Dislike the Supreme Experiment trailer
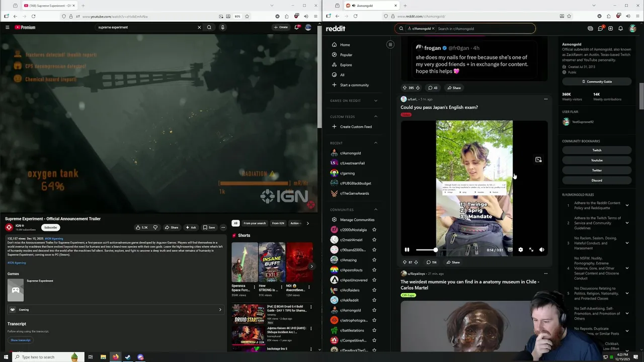This screenshot has height=362, width=644. [x=155, y=227]
